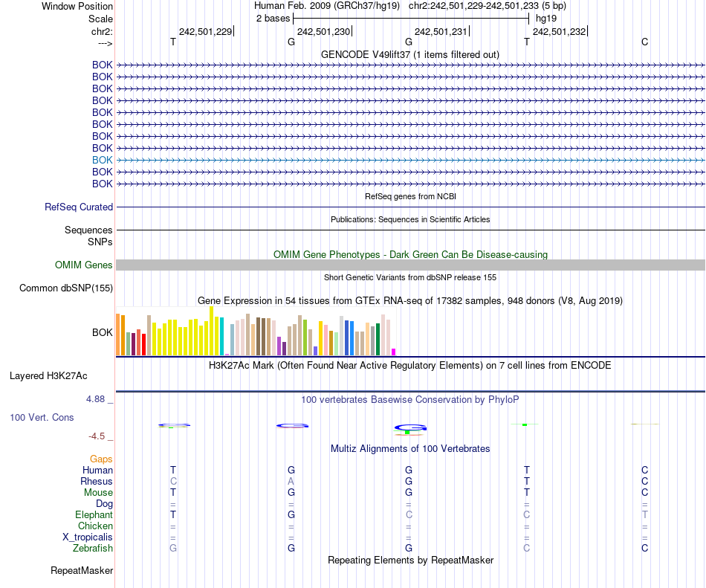The height and width of the screenshot is (588, 706).
Task: Click the gray OMIM Genes bar
Action: 411,265
